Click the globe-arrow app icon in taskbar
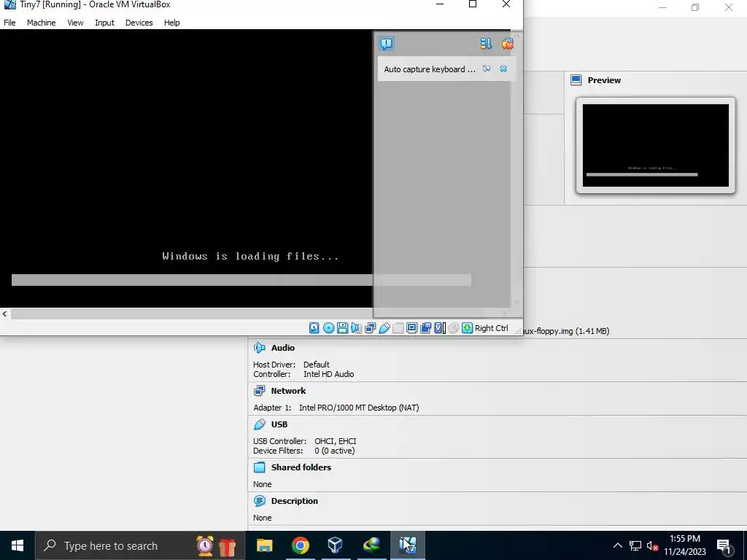Screen dimensions: 747x560 [371, 545]
